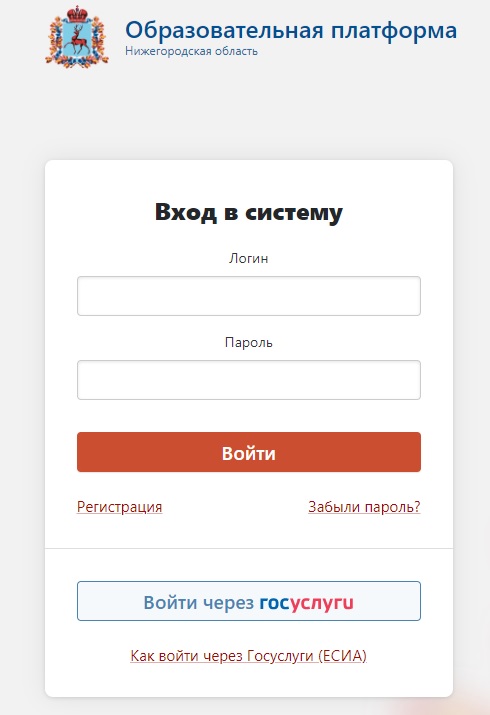Click the red услуги part of the logo
Screen dimensions: 490x715
click(x=322, y=603)
